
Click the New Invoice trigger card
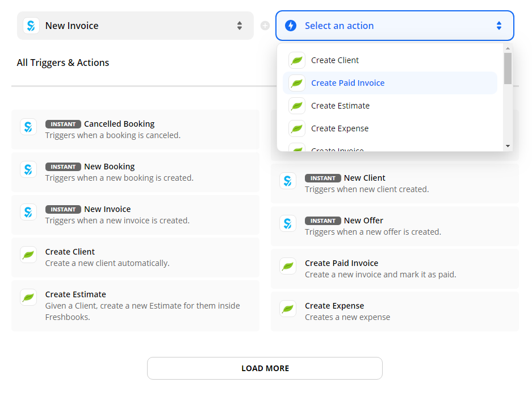coord(135,215)
